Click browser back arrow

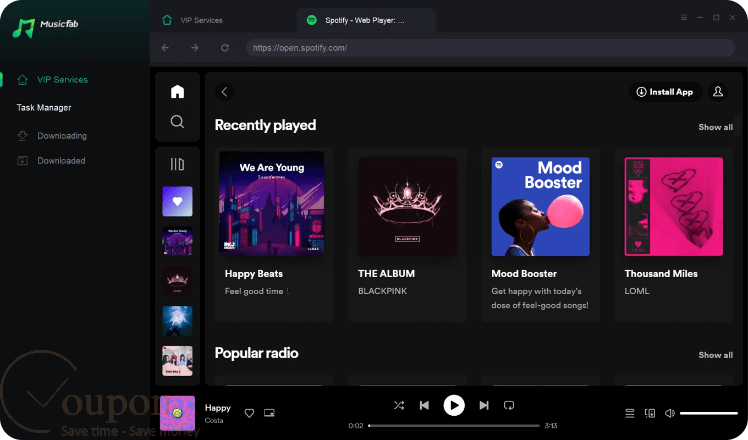click(165, 48)
